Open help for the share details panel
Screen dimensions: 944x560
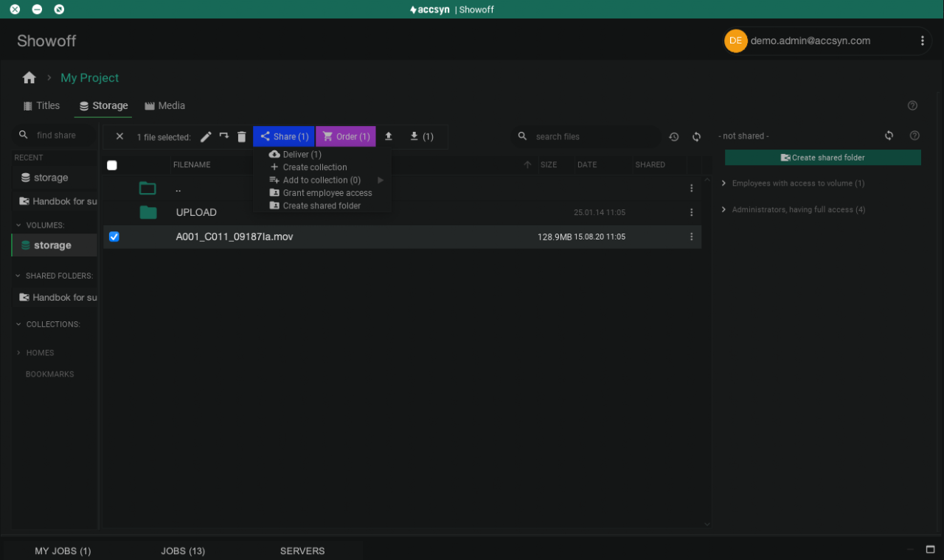[914, 136]
